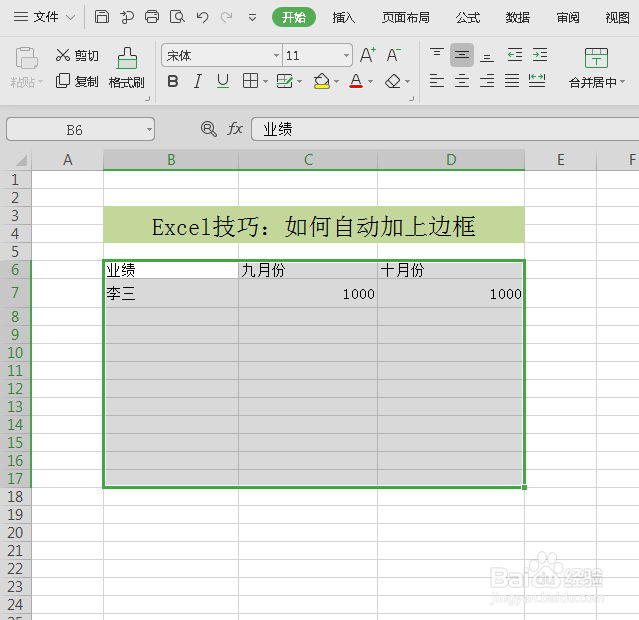
Task: Open the 文件 (File) menu
Action: pos(44,17)
